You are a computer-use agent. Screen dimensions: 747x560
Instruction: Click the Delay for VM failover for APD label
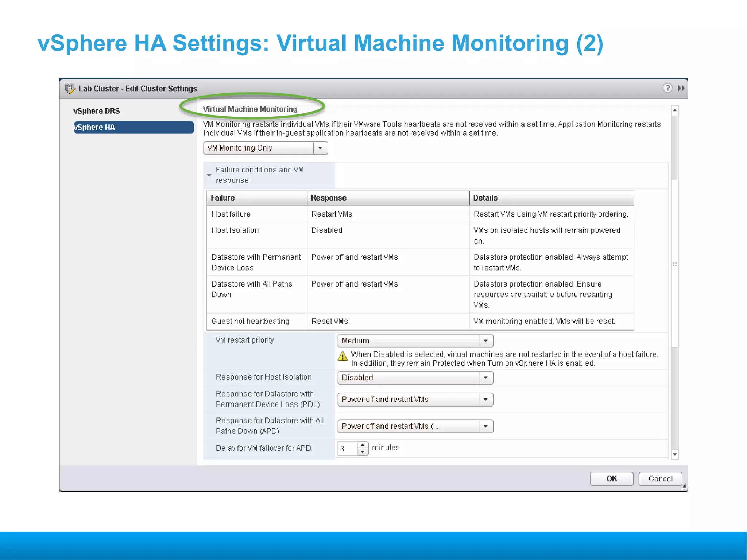coord(263,448)
